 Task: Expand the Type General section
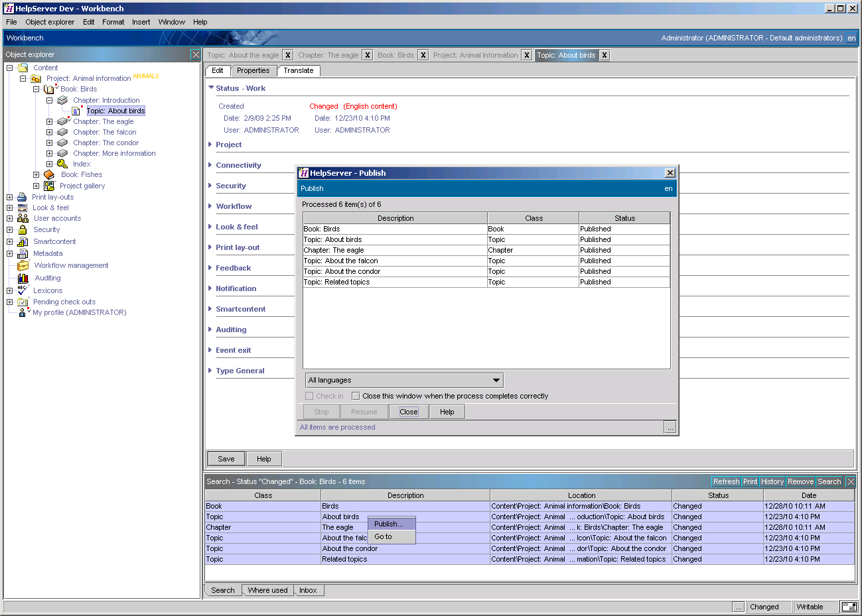pyautogui.click(x=210, y=370)
